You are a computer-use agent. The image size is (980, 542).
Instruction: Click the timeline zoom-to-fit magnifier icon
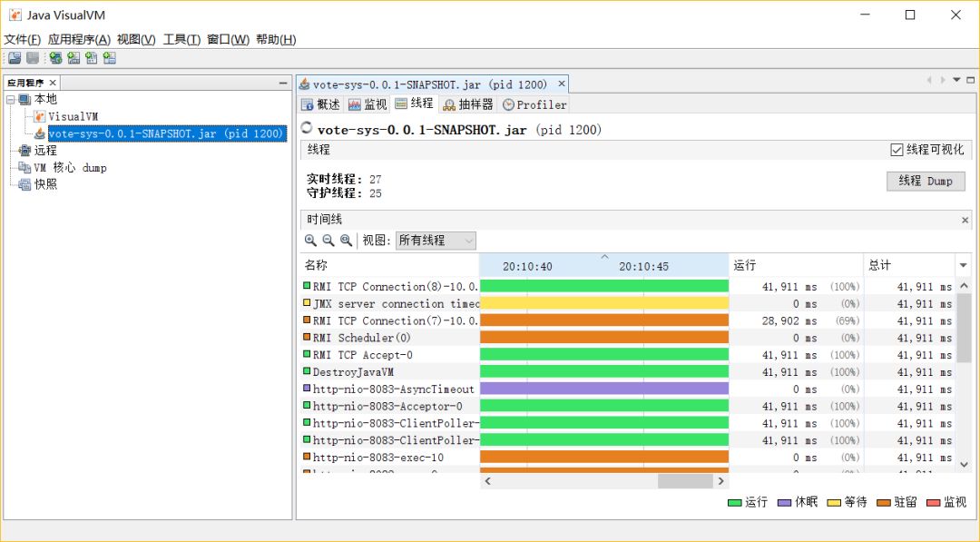click(x=347, y=240)
